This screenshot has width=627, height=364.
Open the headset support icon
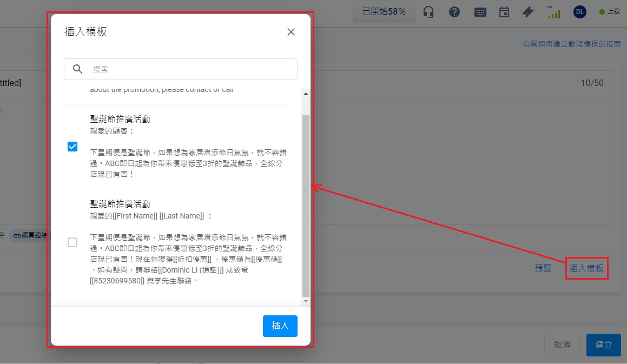[x=428, y=12]
